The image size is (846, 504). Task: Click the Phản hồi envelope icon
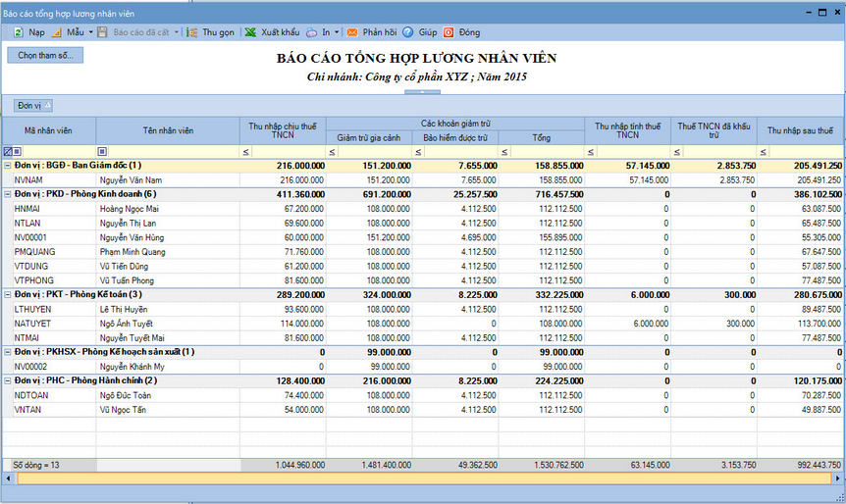tap(351, 32)
